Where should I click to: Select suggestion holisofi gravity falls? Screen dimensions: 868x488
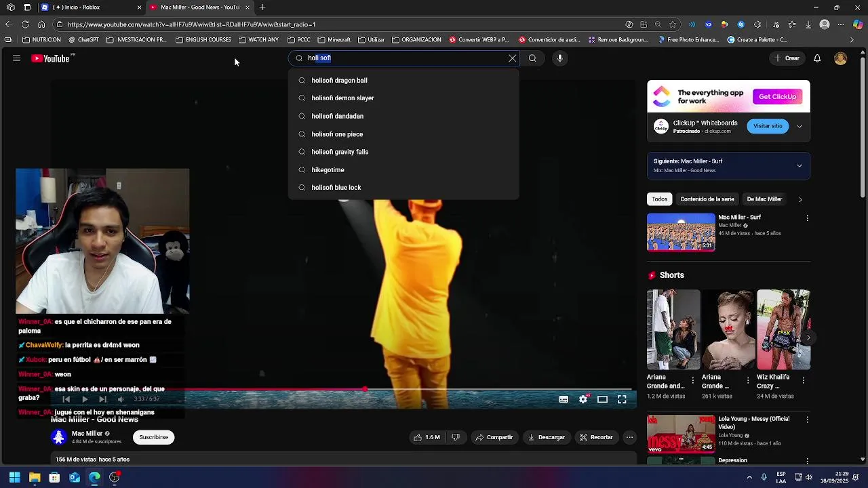[x=403, y=152]
